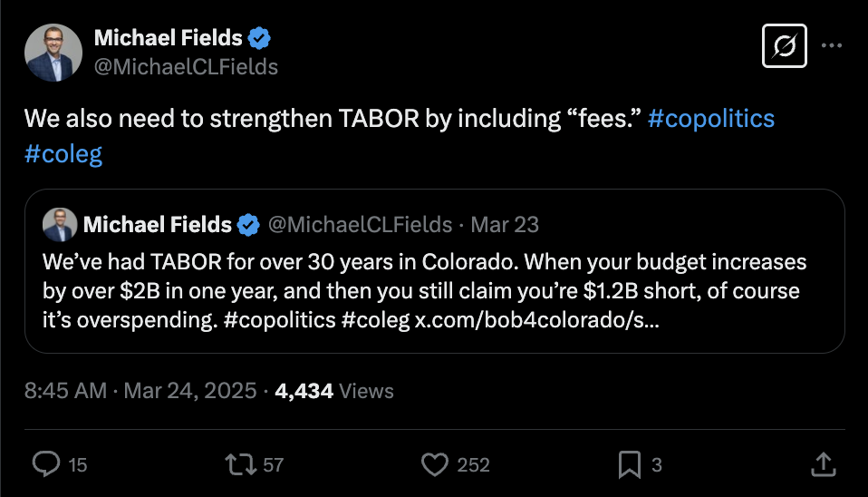
Task: Click the reply speech bubble icon
Action: tap(45, 464)
